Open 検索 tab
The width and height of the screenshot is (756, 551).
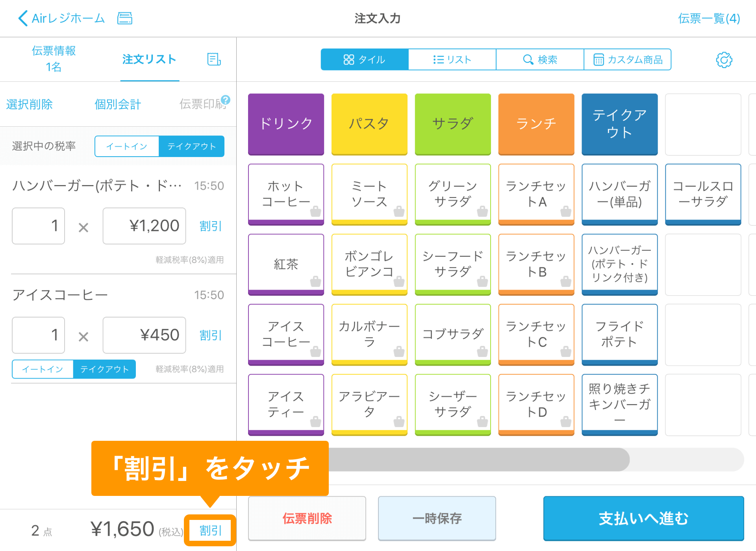[540, 59]
